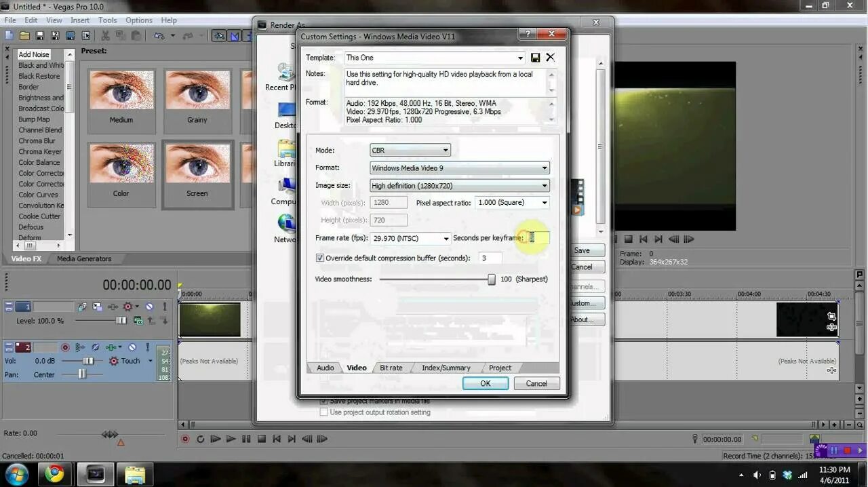868x487 pixels.
Task: Click Stop button in timeline transport
Action: (x=262, y=439)
